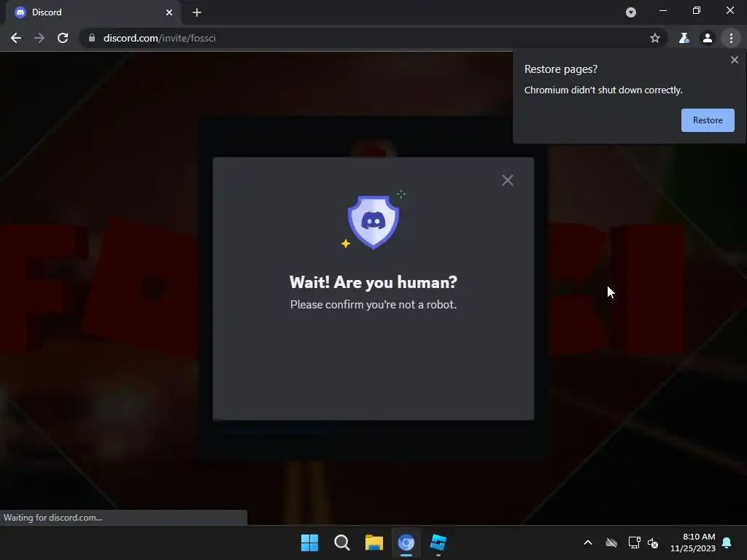This screenshot has width=747, height=560.
Task: Close the Discord tab
Action: (x=169, y=12)
